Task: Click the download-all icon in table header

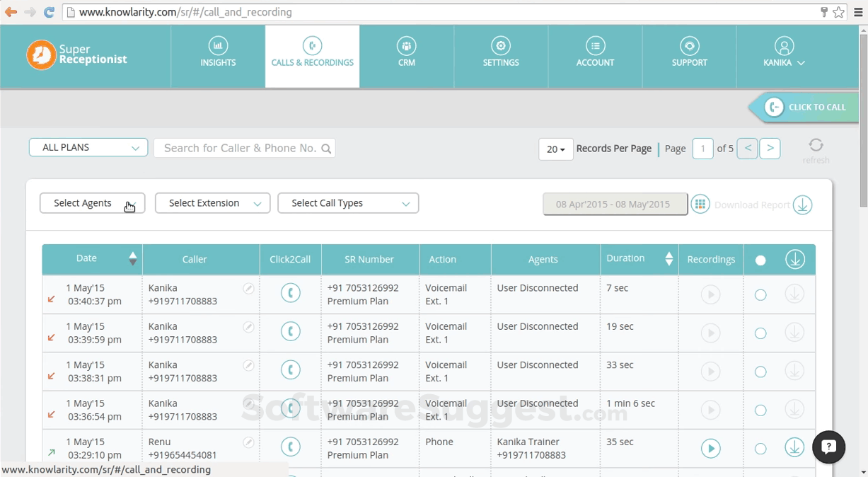Action: [794, 260]
